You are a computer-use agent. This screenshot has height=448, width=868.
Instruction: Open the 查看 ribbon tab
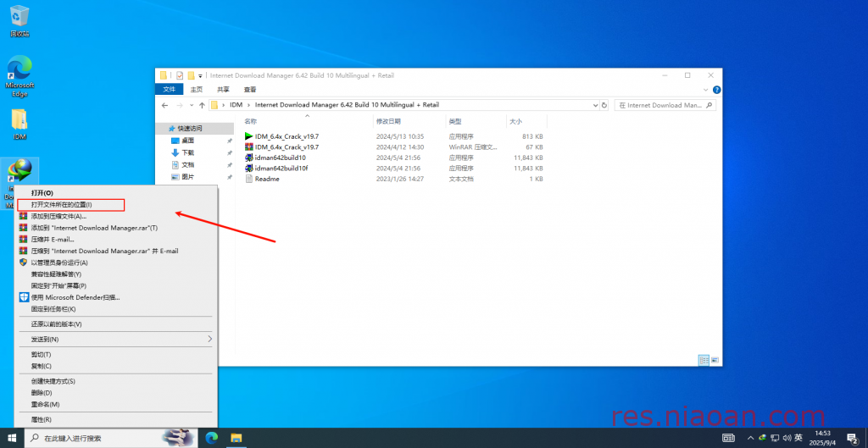pyautogui.click(x=250, y=90)
